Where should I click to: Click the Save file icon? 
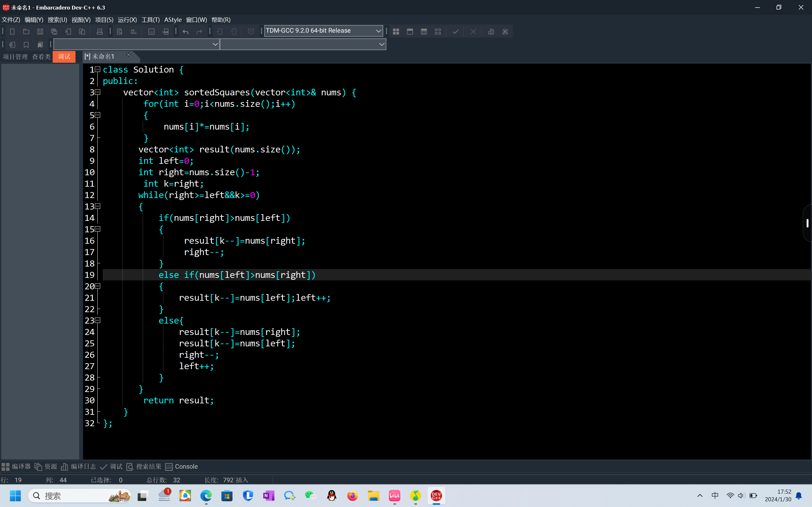point(40,31)
